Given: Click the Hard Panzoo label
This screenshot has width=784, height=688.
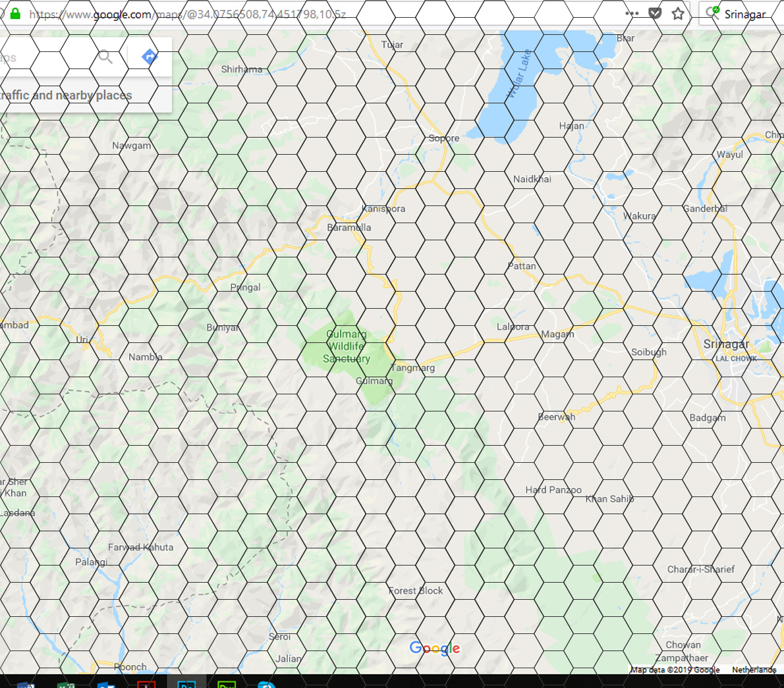Looking at the screenshot, I should (x=553, y=490).
